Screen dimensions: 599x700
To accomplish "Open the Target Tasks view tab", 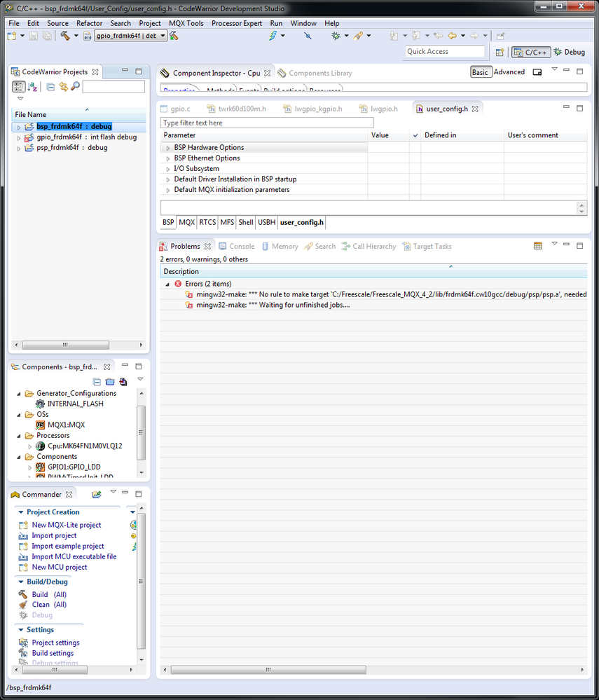I will coord(427,247).
